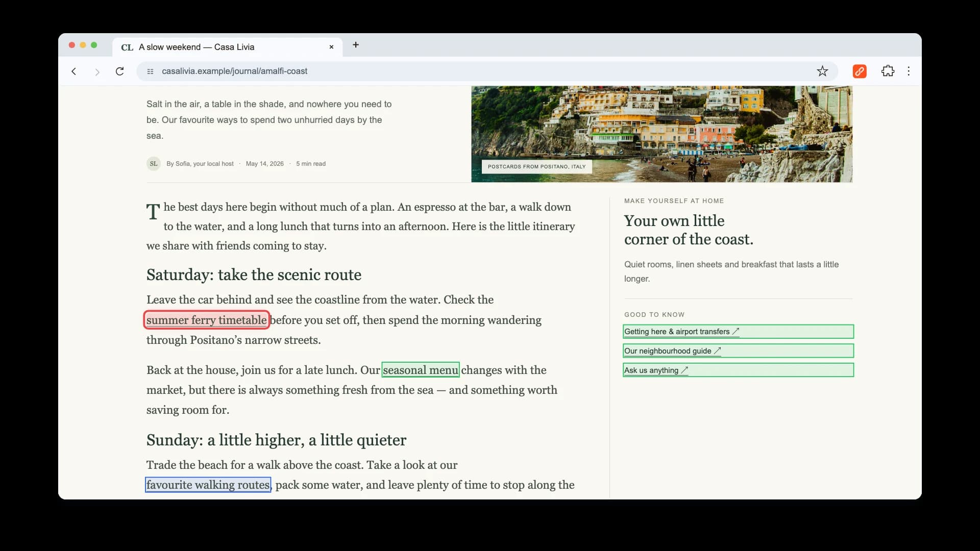Reload the page with the refresh icon
The width and height of the screenshot is (980, 551).
pos(120,71)
